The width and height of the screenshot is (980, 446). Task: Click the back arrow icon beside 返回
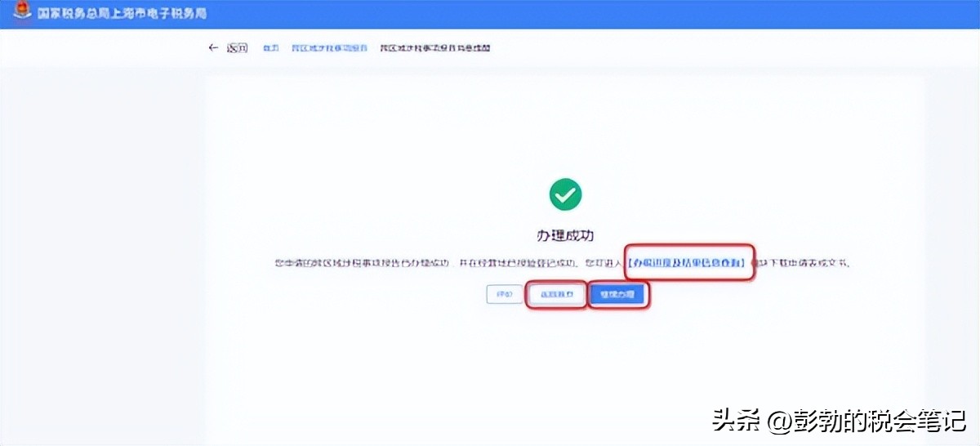click(x=214, y=48)
